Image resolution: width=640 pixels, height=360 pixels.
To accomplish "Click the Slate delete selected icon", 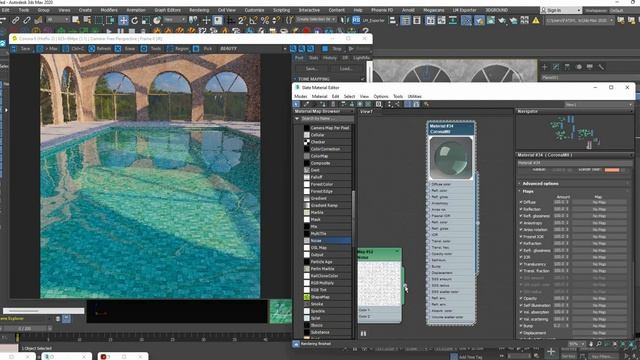I will pyautogui.click(x=333, y=104).
